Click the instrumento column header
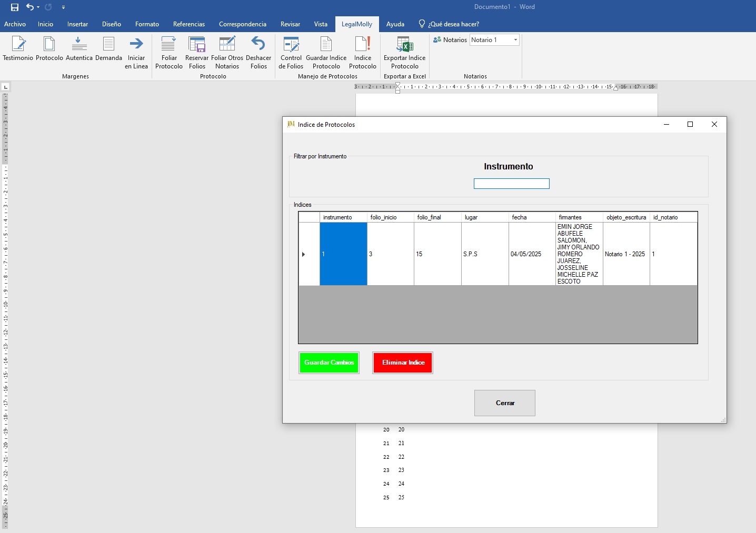 (343, 217)
